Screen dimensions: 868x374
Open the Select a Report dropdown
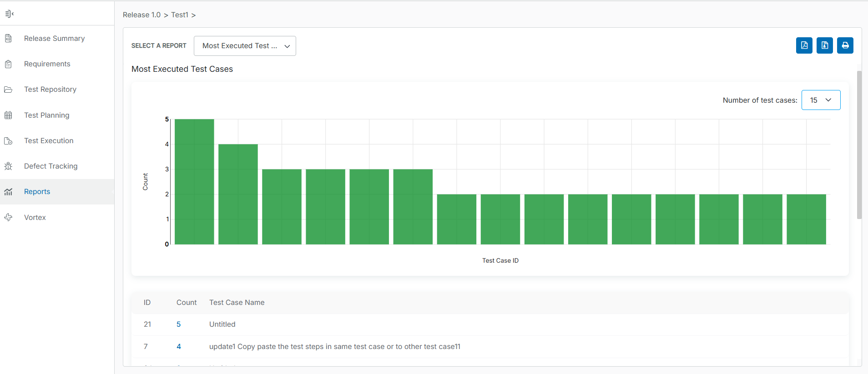[x=245, y=46]
